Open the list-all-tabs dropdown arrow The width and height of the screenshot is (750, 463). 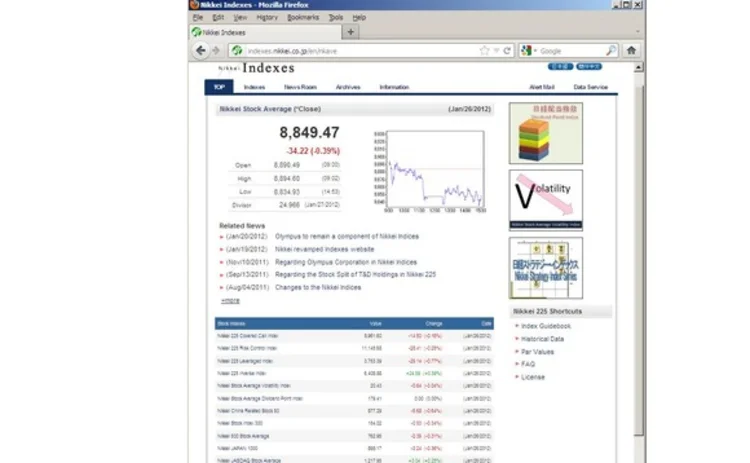pyautogui.click(x=637, y=32)
